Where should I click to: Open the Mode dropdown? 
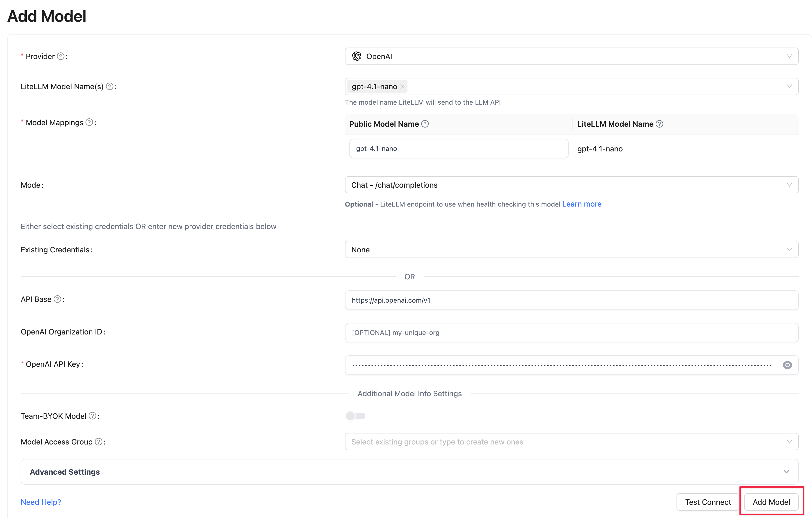(x=572, y=185)
